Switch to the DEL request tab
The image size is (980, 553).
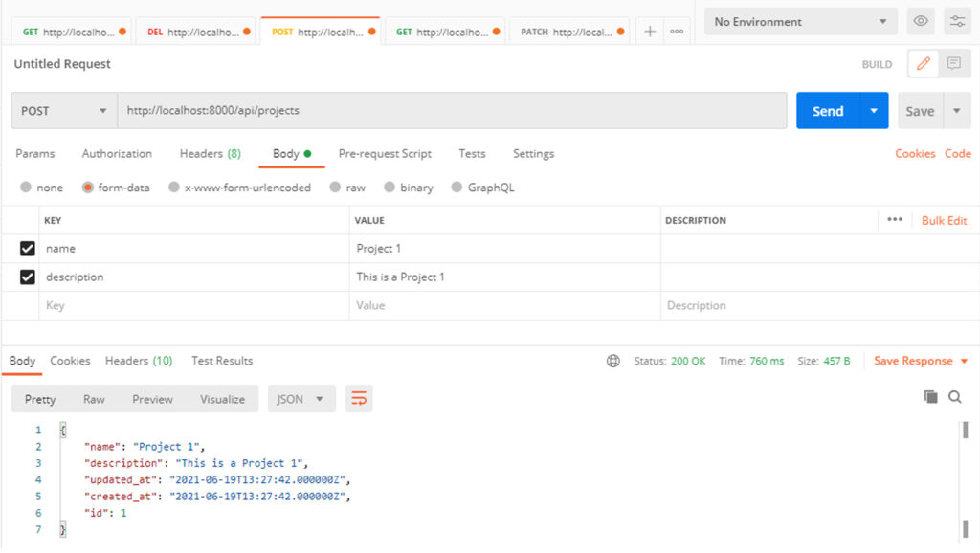click(x=196, y=32)
